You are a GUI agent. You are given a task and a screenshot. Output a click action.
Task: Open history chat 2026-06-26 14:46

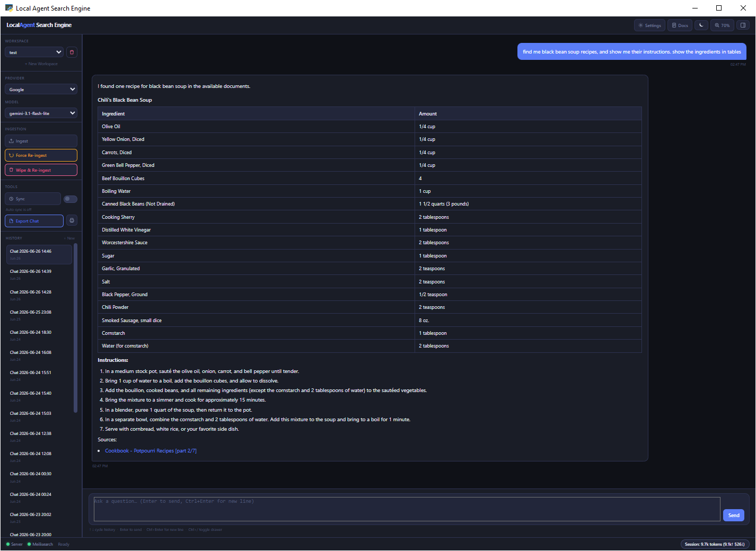(x=39, y=254)
